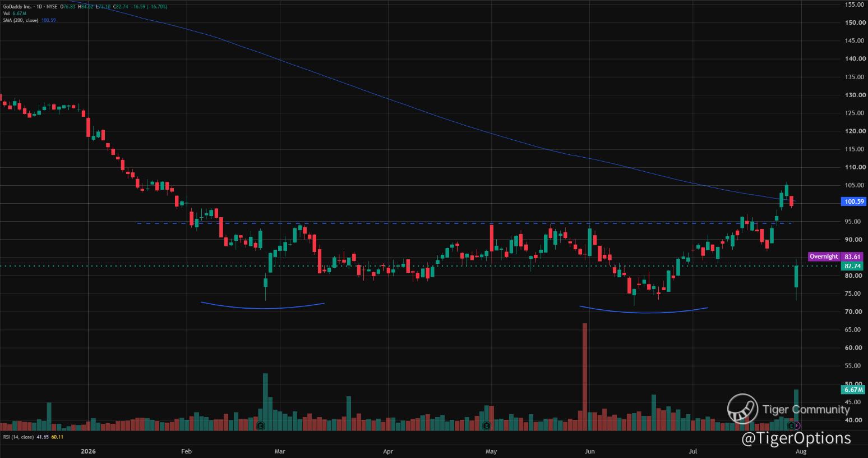Select the RSI (14, close) legend label
Image resolution: width=868 pixels, height=458 pixels.
tap(18, 437)
